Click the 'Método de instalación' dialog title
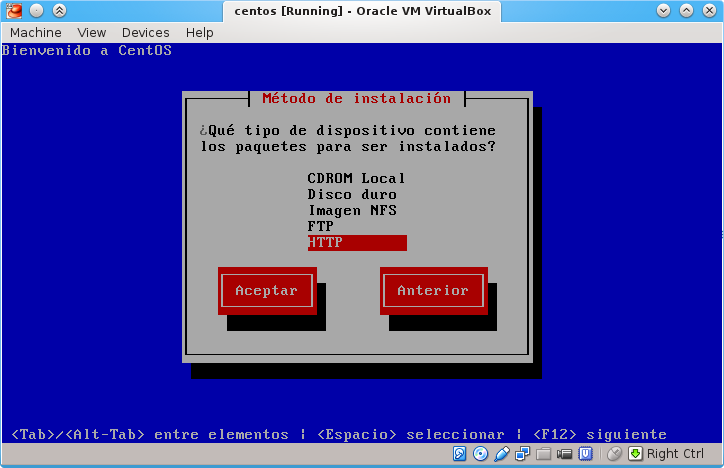Image resolution: width=724 pixels, height=468 pixels. point(357,99)
